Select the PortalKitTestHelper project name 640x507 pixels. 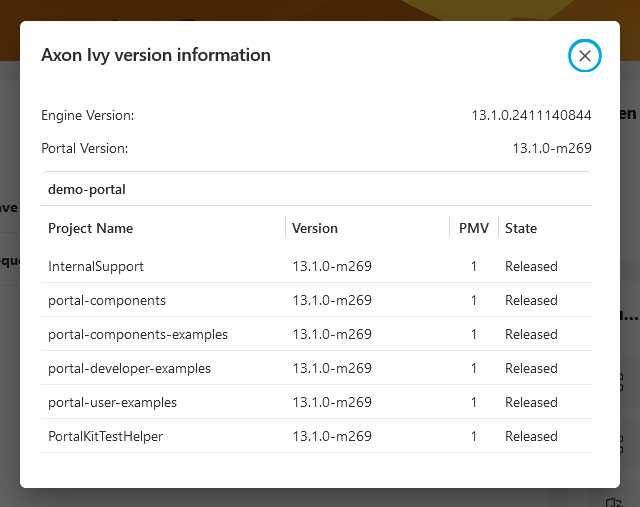click(x=105, y=436)
